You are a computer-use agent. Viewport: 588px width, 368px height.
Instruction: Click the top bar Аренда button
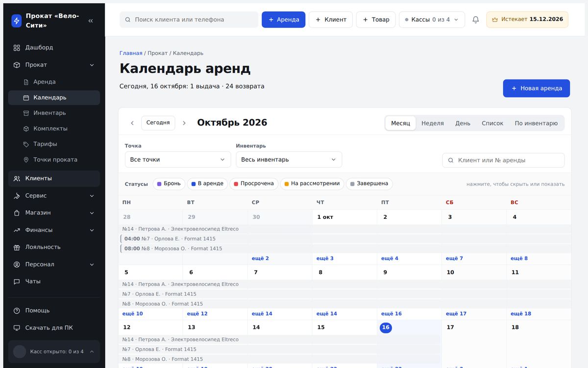coord(283,20)
